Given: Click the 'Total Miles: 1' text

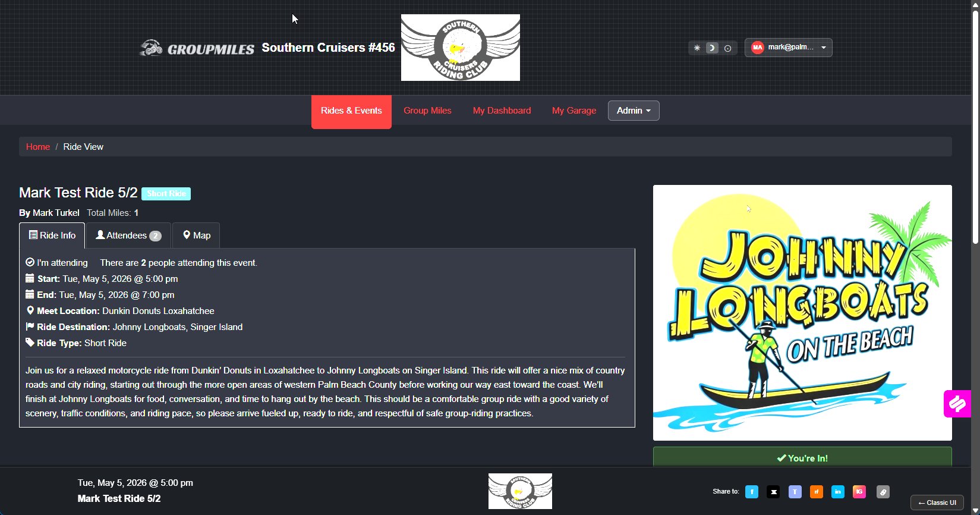Looking at the screenshot, I should [x=112, y=213].
